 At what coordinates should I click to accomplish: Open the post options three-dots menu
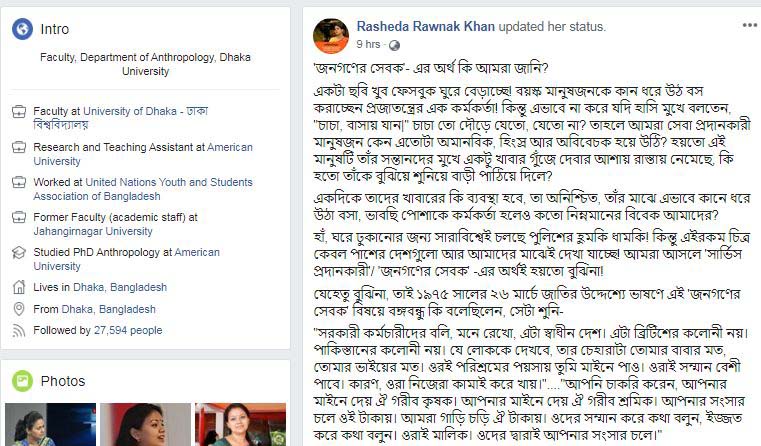click(x=749, y=26)
